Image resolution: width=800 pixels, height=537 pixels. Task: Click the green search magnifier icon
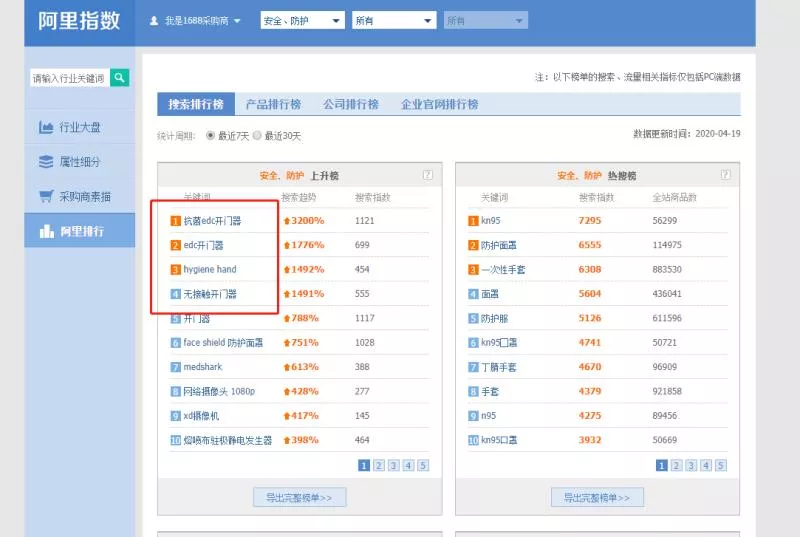tap(119, 78)
